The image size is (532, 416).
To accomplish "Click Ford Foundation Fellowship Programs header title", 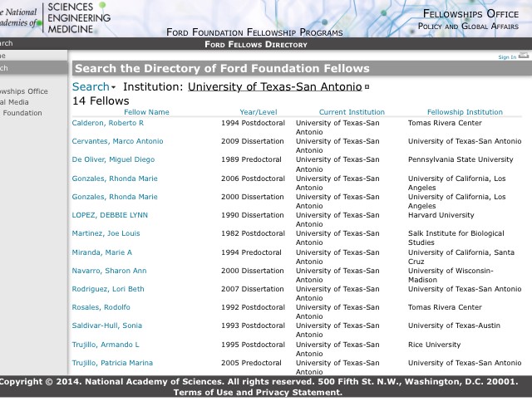I will point(254,32).
